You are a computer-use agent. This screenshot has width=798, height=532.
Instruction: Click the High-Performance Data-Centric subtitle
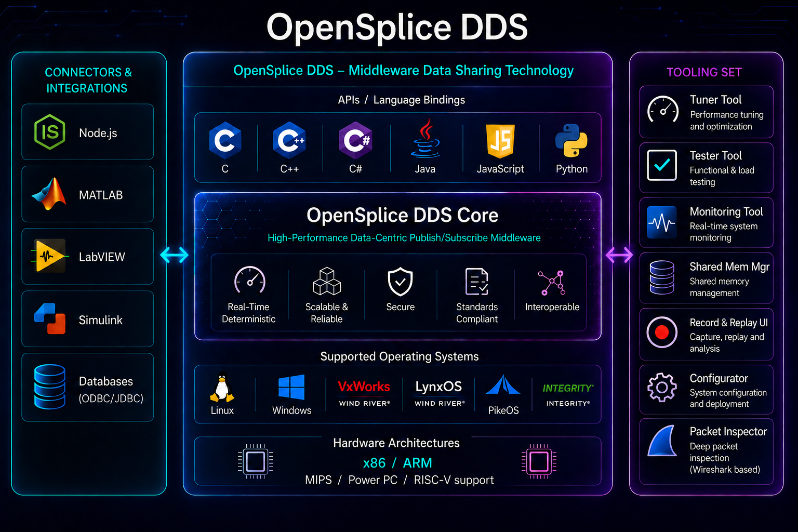click(x=404, y=238)
